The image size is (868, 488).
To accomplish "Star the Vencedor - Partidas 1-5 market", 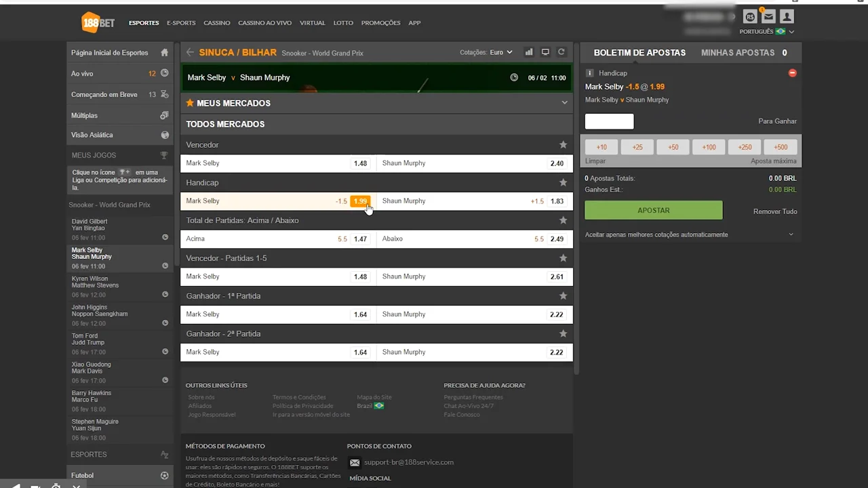I will pyautogui.click(x=563, y=258).
